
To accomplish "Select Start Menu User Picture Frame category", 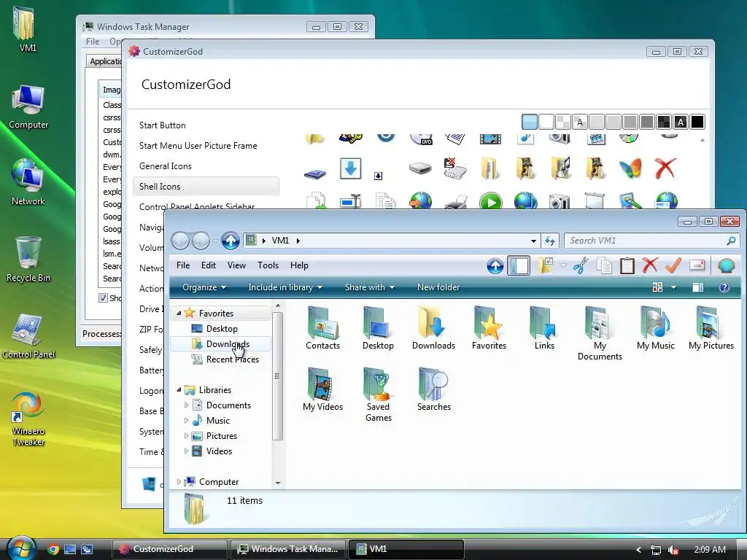I will point(198,146).
